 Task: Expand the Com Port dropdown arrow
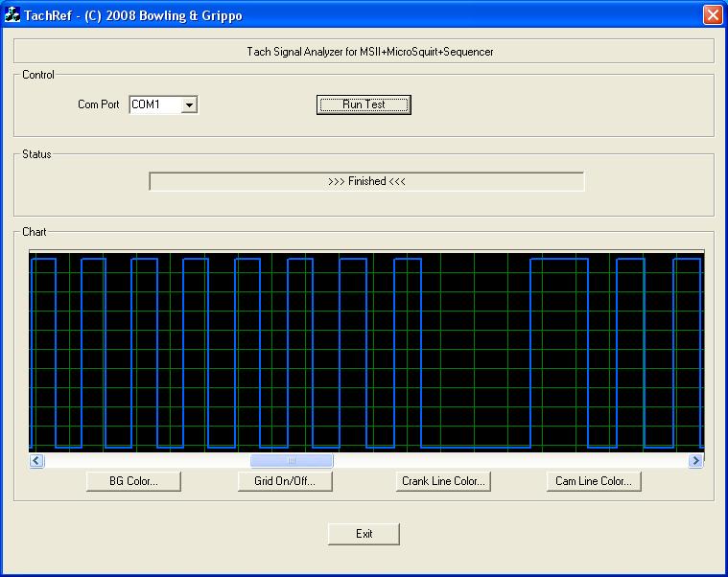189,104
